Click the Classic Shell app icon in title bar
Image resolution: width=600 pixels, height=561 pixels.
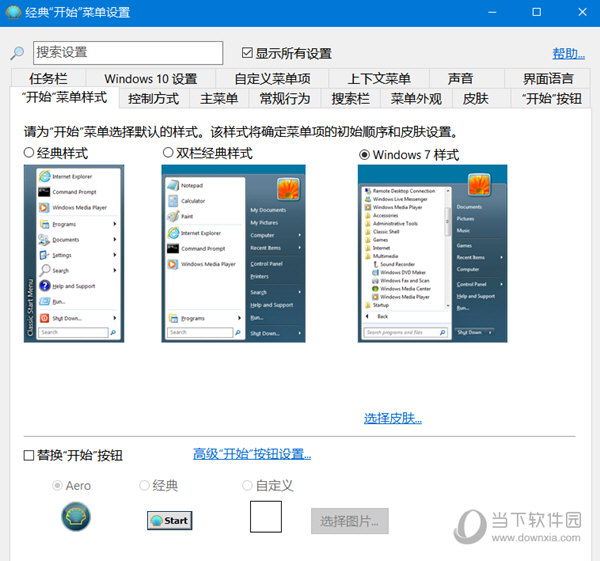[13, 12]
